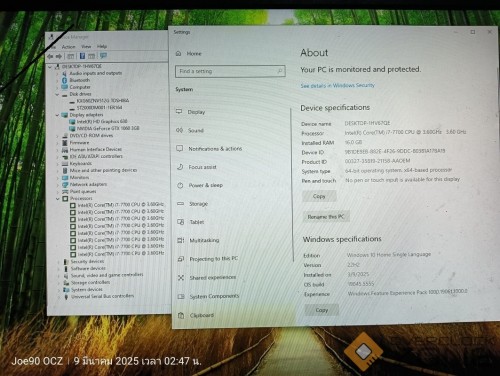Copy the device specifications
The width and height of the screenshot is (500, 376).
[319, 196]
